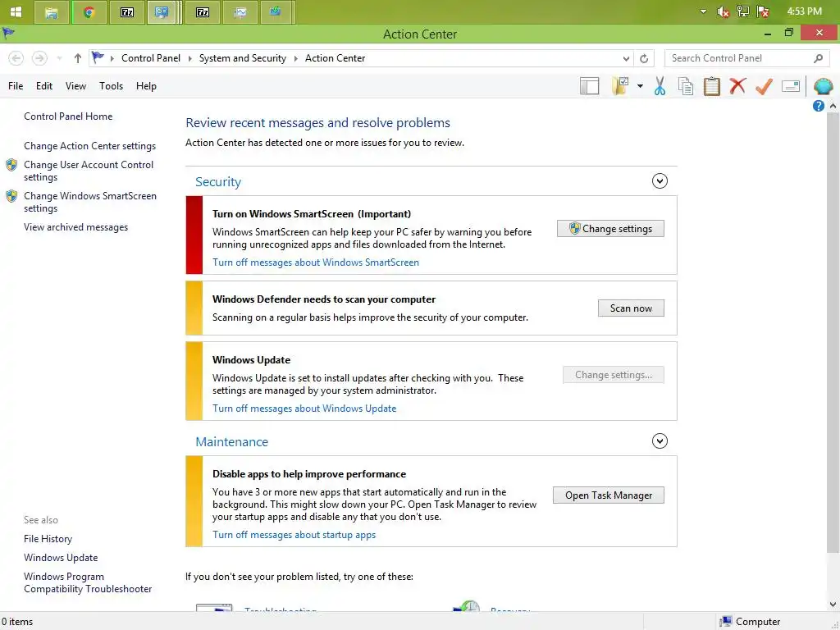The width and height of the screenshot is (840, 630).
Task: Click the 4:53 PM clock
Action: pos(804,11)
